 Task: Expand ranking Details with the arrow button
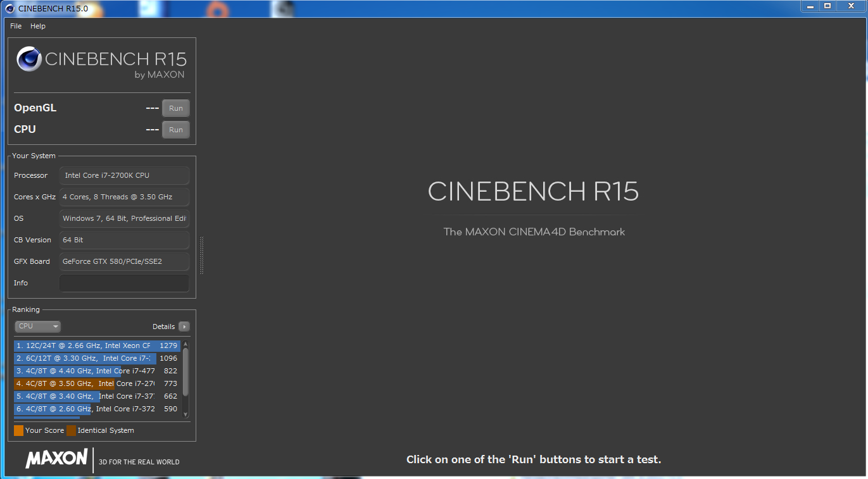click(x=184, y=327)
